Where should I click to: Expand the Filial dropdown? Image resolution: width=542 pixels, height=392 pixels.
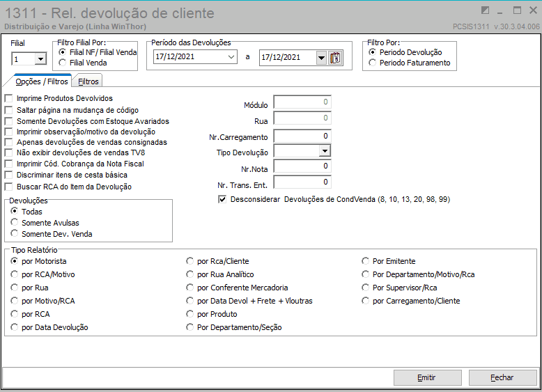tap(40, 59)
